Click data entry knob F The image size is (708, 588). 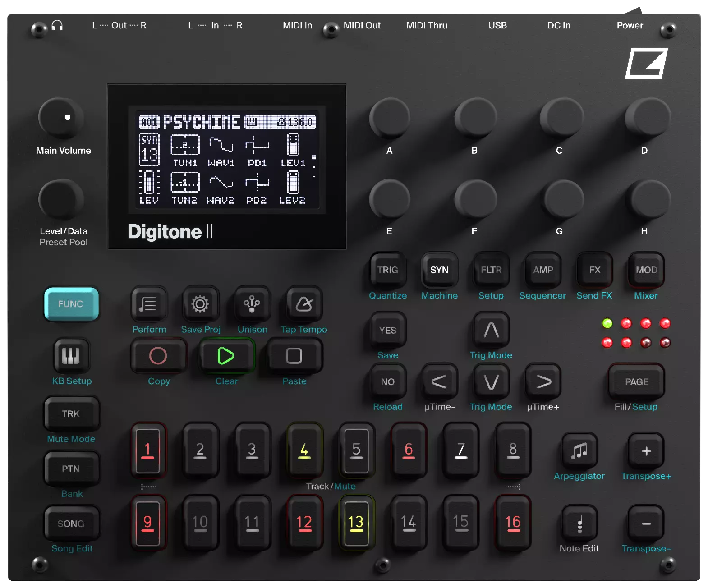(475, 200)
